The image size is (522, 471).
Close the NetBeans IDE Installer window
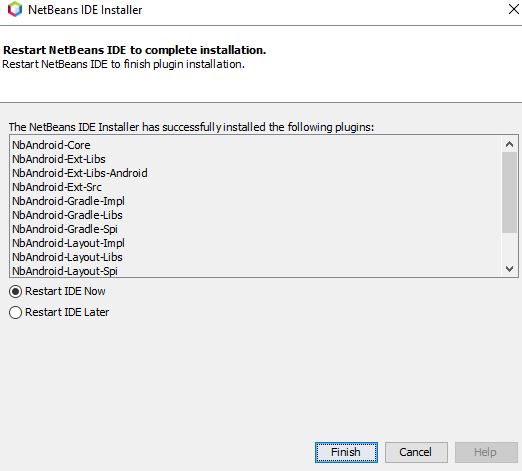click(x=513, y=9)
